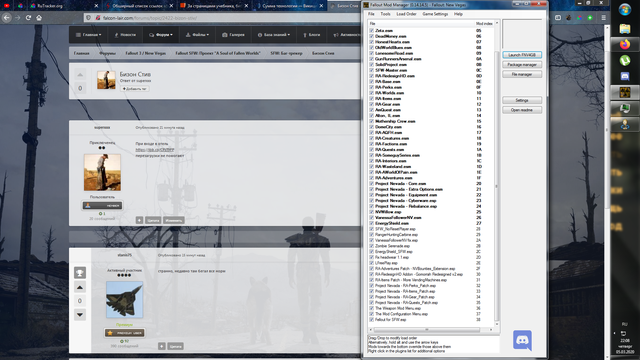This screenshot has height=360, width=640.
Task: Toggle the LonesomeRoad.esm checkbox
Action: [x=371, y=53]
